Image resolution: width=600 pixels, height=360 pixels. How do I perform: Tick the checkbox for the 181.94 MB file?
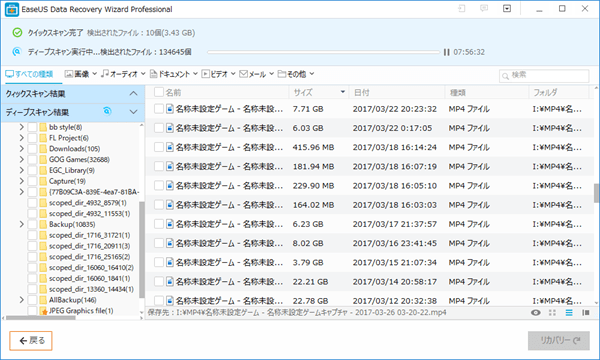pyautogui.click(x=159, y=166)
